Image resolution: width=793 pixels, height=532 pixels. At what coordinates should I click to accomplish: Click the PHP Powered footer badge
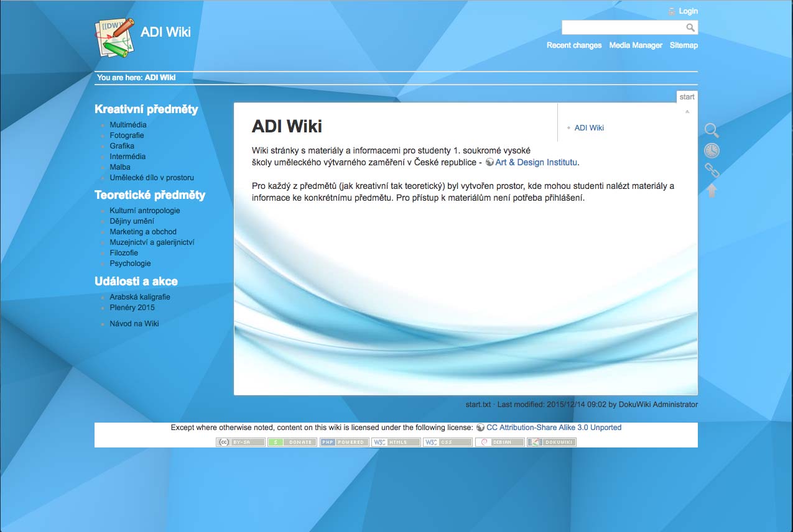coord(345,443)
